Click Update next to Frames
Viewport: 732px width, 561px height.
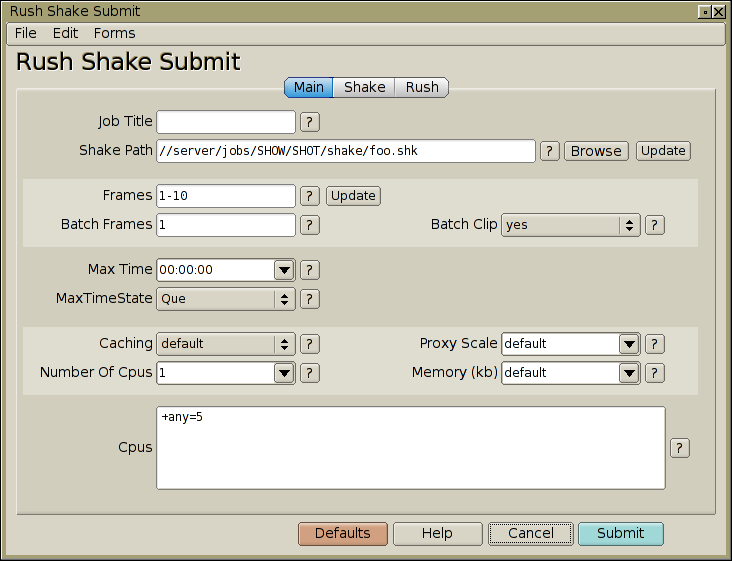(353, 196)
